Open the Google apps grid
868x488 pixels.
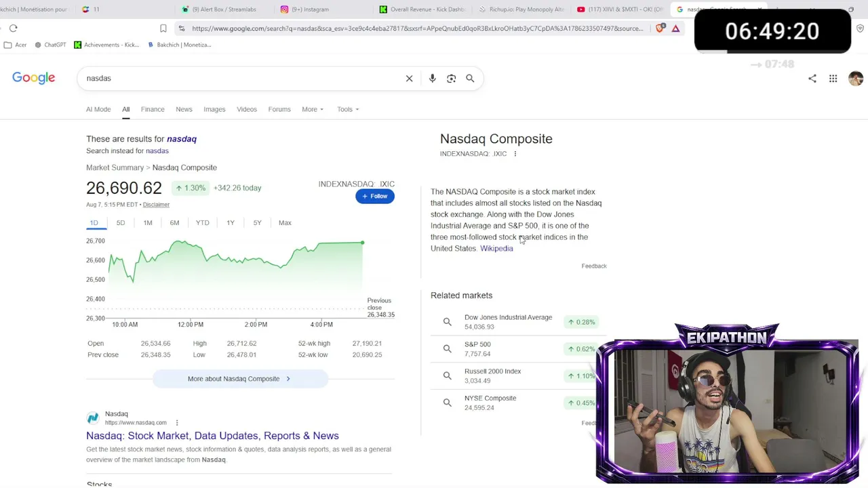[833, 78]
